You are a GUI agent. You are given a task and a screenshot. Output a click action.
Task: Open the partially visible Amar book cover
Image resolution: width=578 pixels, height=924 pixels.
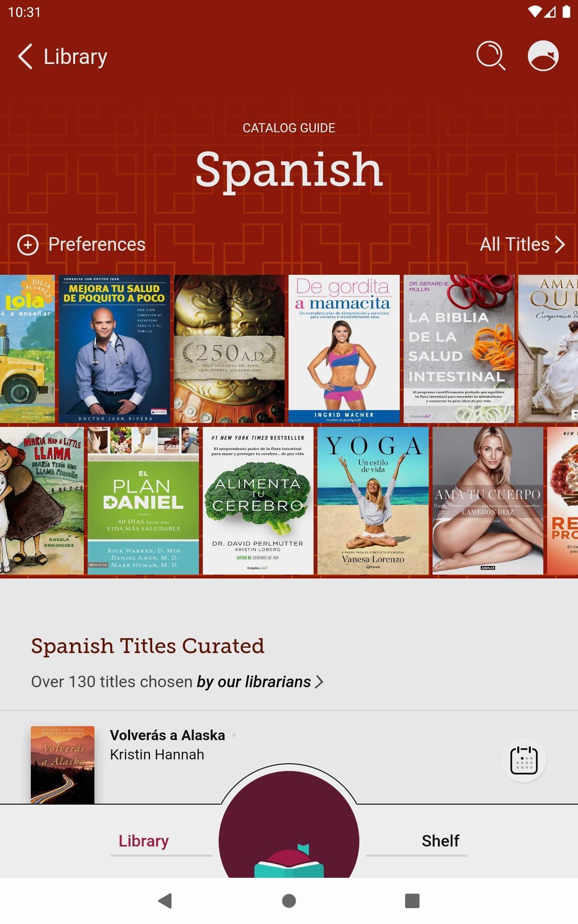click(548, 349)
